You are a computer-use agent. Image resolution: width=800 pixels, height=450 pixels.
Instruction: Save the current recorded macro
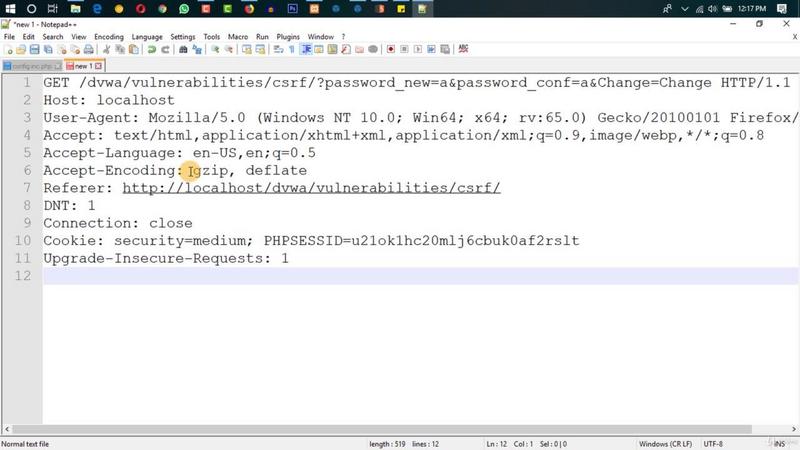click(445, 49)
